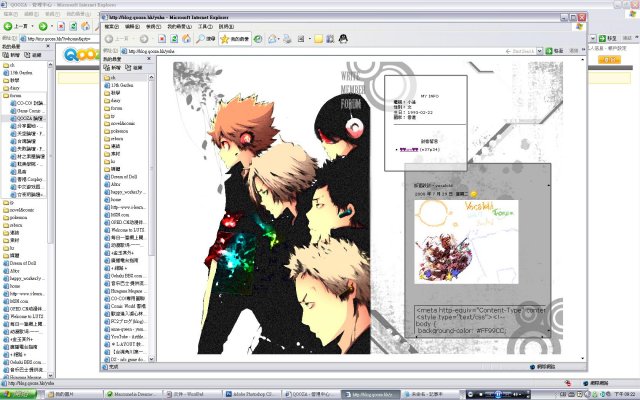This screenshot has height=400, width=640.
Task: Expand the 'reborn' folder in the blog Favorites panel
Action: (x=114, y=139)
